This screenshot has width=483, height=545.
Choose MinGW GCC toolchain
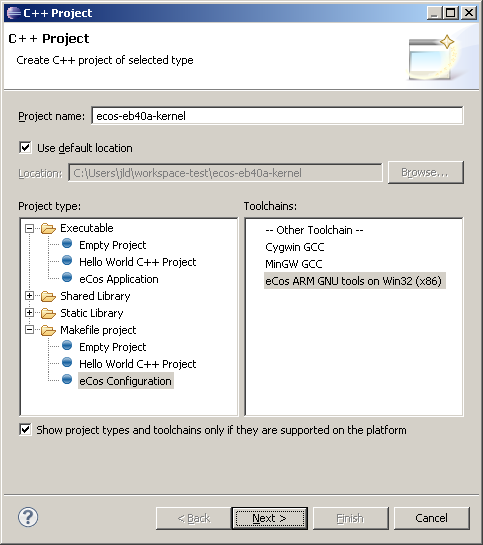[294, 264]
